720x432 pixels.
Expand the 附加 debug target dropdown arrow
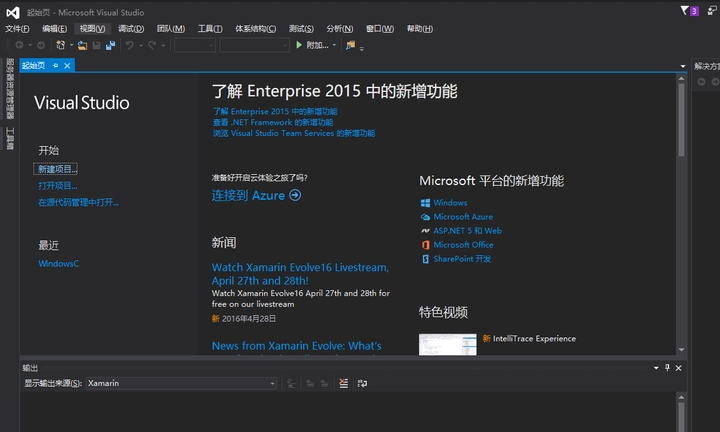(334, 45)
